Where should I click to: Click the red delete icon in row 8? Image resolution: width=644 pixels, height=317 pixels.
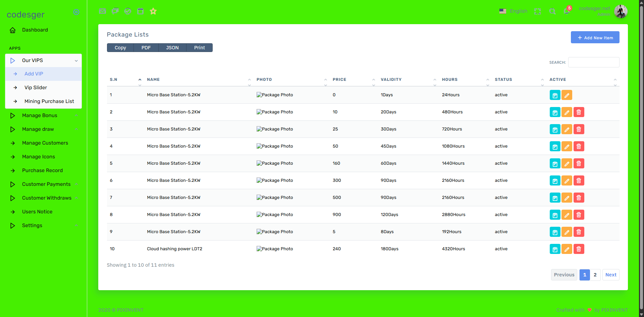[x=579, y=215]
